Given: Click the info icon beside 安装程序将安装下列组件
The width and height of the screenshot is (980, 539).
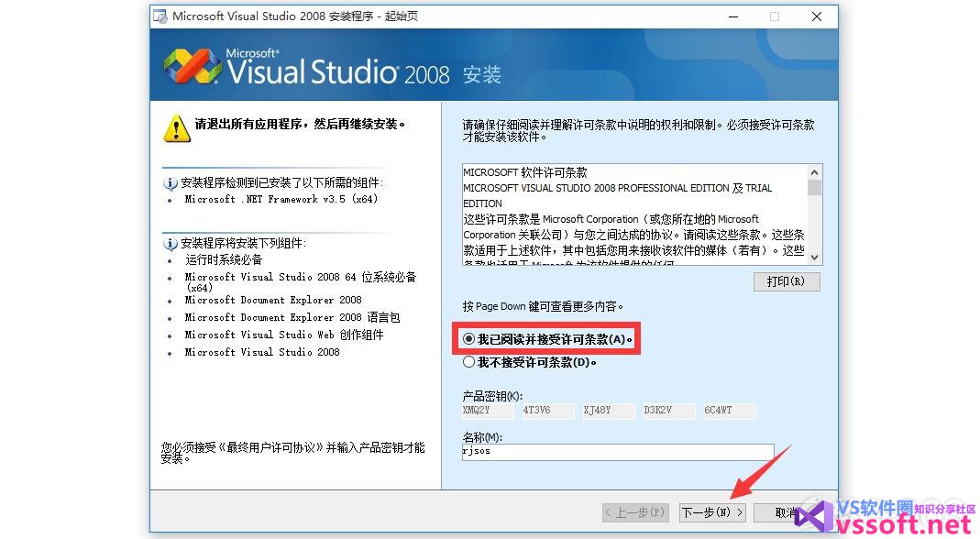Looking at the screenshot, I should (170, 243).
